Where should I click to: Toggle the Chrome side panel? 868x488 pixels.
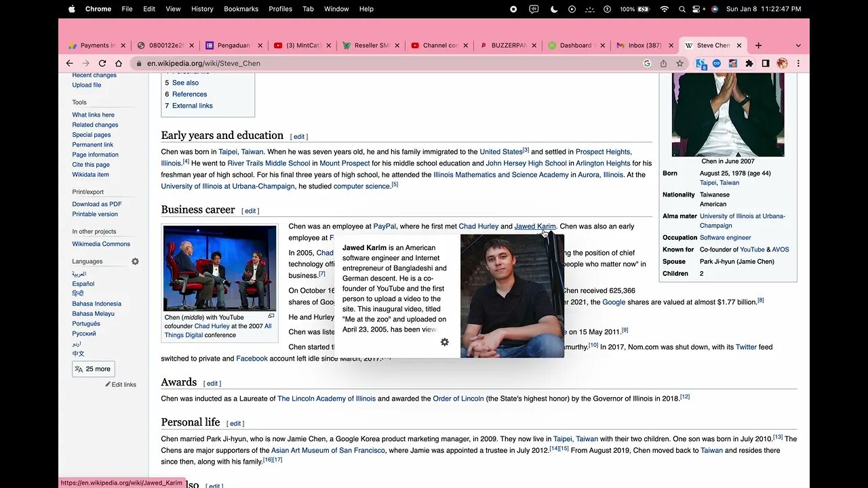click(x=766, y=63)
